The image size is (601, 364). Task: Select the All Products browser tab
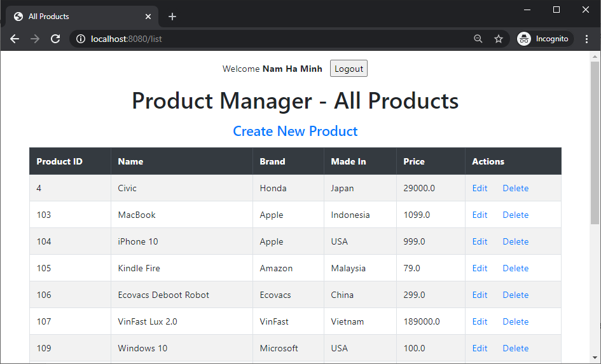tap(81, 17)
